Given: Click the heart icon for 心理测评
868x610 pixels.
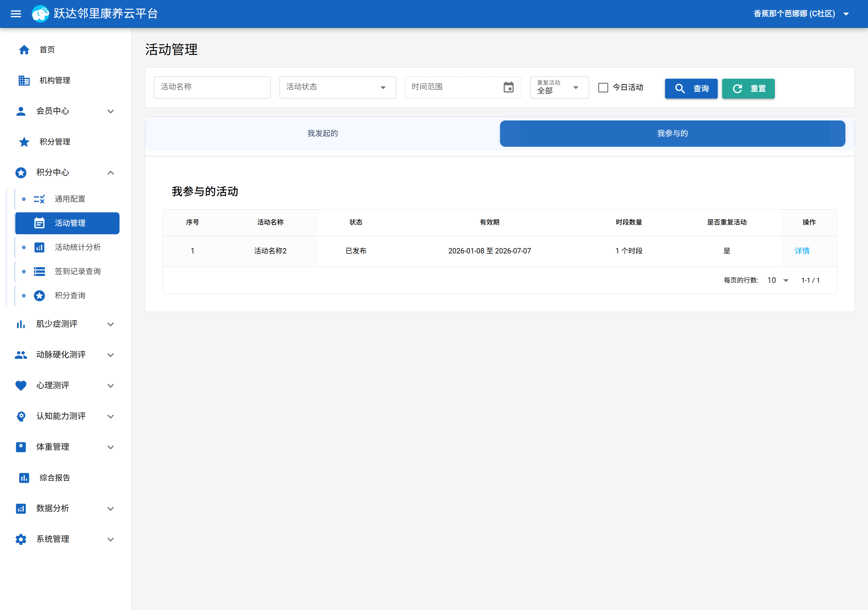Looking at the screenshot, I should pos(21,385).
